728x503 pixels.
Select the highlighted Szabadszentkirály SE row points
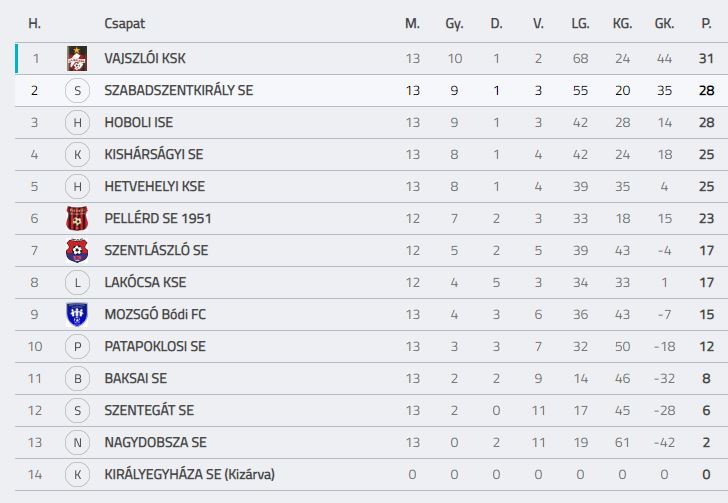[x=706, y=91]
